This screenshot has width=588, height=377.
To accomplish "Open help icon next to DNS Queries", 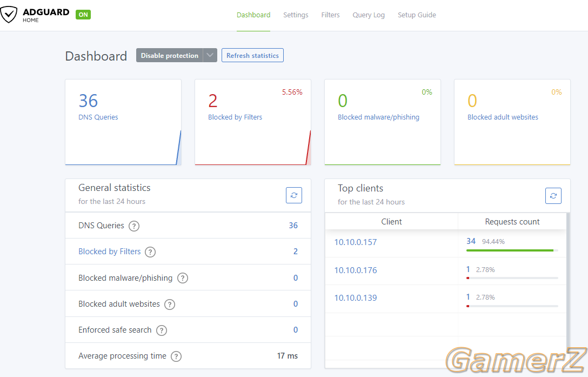I will point(134,226).
